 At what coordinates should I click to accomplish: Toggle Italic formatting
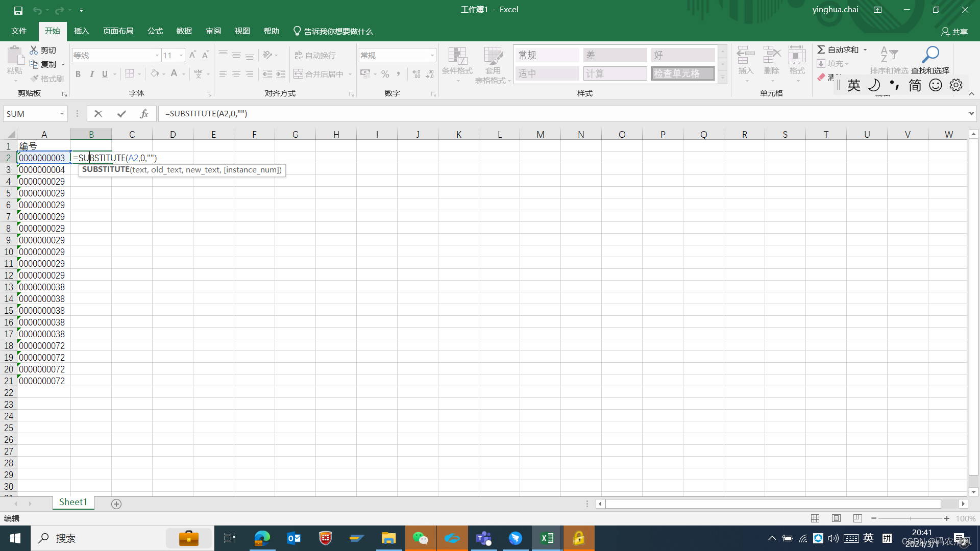click(92, 74)
